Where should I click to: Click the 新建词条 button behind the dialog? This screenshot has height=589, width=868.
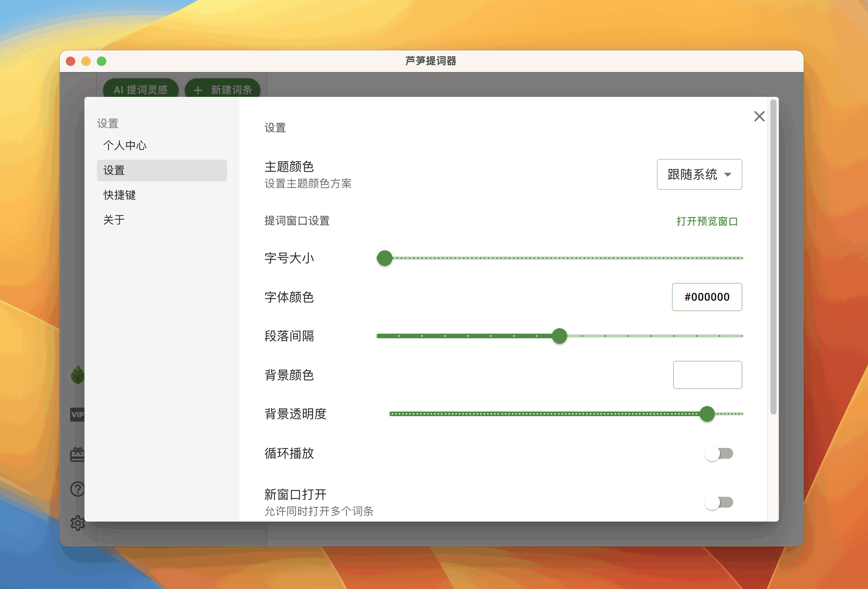222,89
